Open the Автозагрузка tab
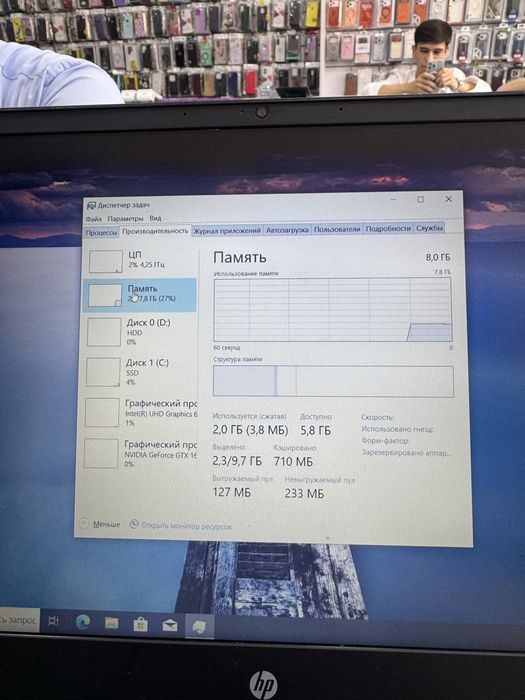 [x=287, y=230]
